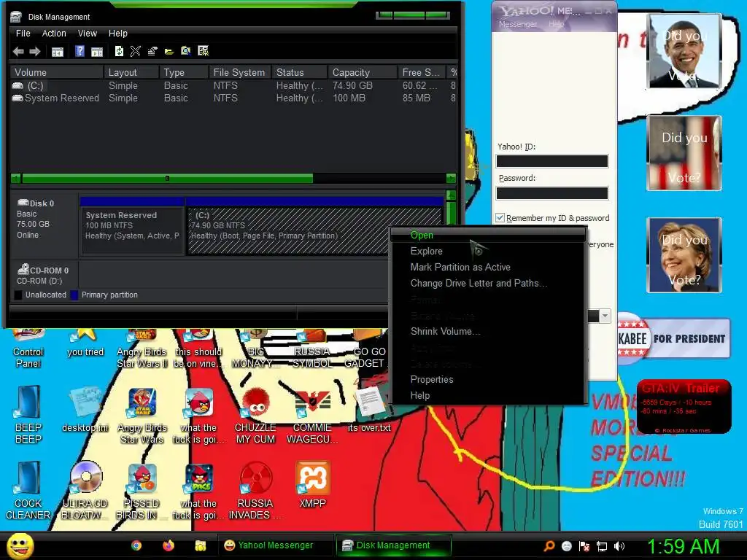
Task: Click the Refresh toolbar icon
Action: pos(119,51)
